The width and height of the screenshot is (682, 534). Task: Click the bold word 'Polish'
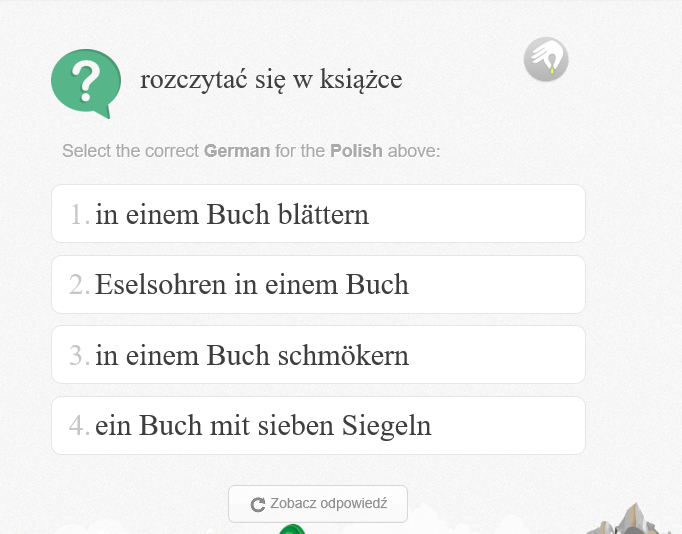click(x=356, y=151)
